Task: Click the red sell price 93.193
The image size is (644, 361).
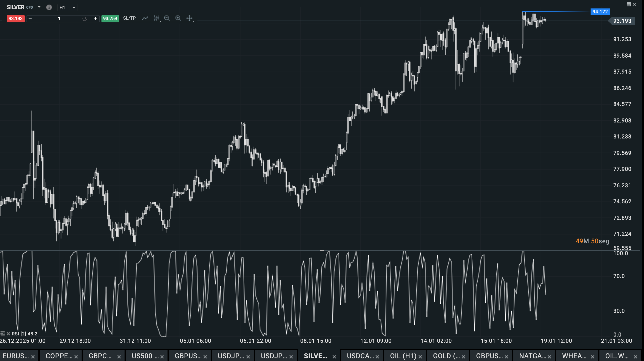Action: [x=16, y=19]
